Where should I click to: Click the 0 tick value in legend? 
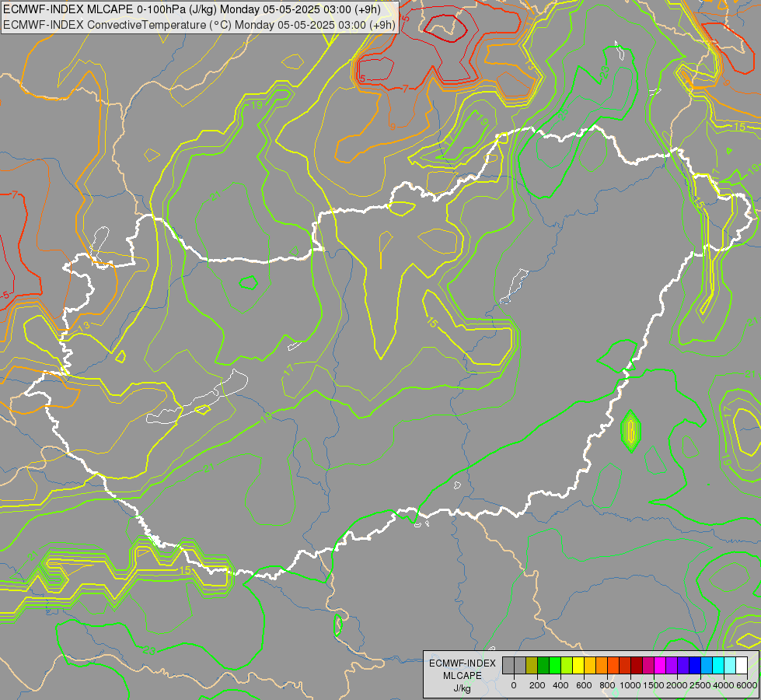click(x=514, y=685)
